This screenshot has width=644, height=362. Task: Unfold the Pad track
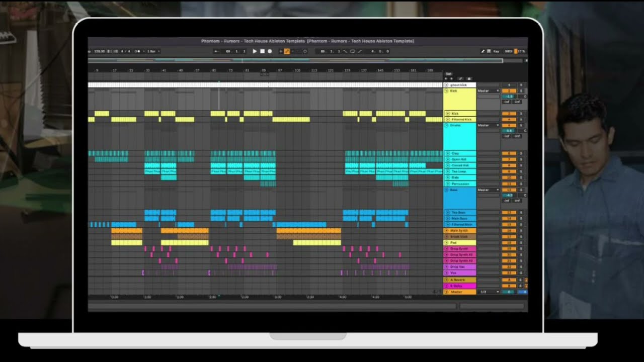pyautogui.click(x=446, y=242)
